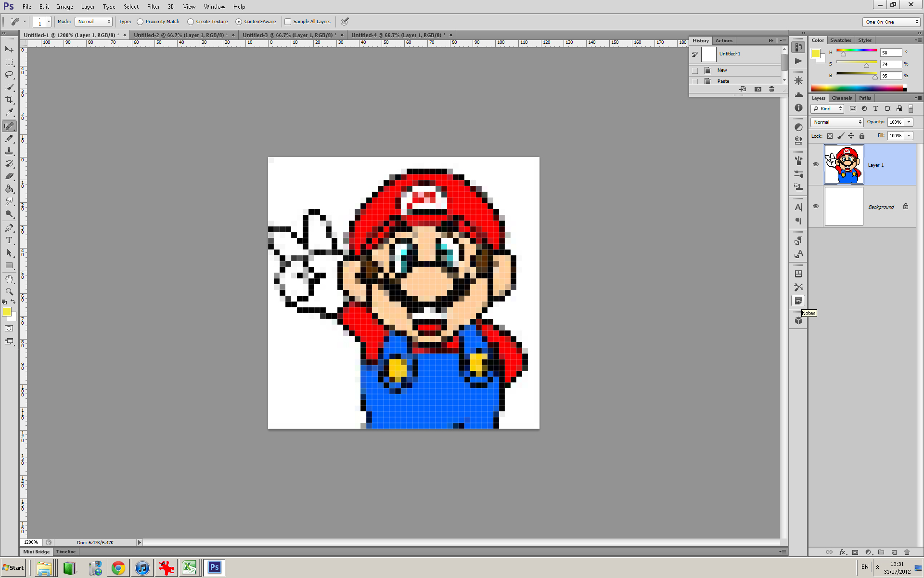Select the Paint Bucket tool
Image resolution: width=924 pixels, height=578 pixels.
pyautogui.click(x=9, y=189)
